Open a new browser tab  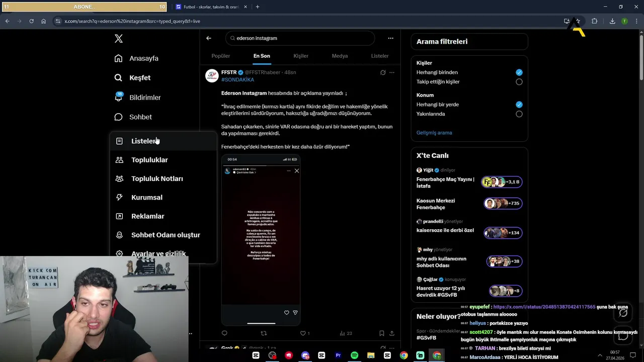click(258, 7)
